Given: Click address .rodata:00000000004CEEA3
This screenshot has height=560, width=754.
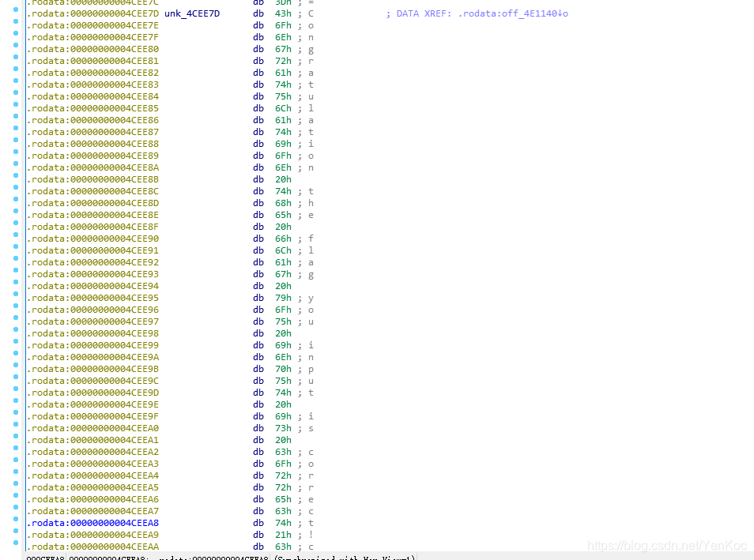Looking at the screenshot, I should (92, 464).
